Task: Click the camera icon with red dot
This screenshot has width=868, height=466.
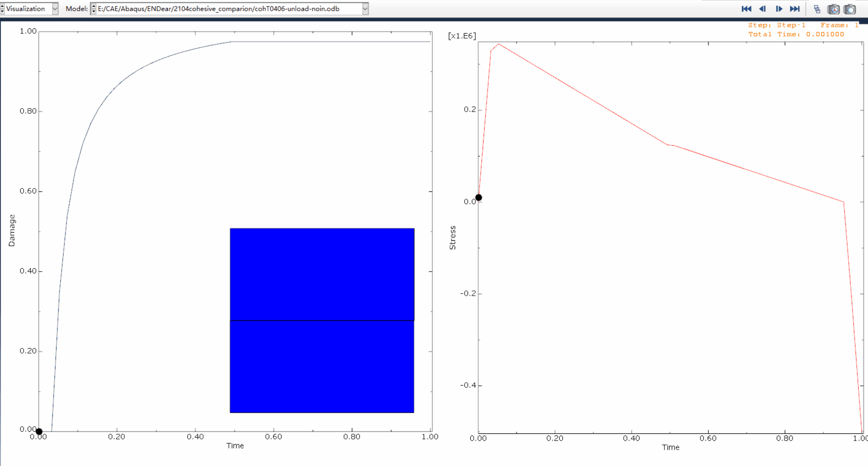Action: pos(833,9)
